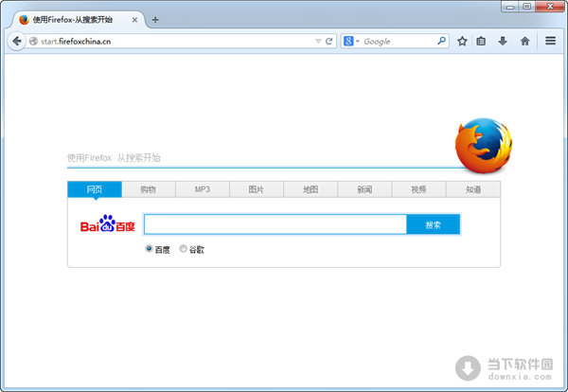The width and height of the screenshot is (568, 392).
Task: Click the Baidu logo
Action: [108, 223]
